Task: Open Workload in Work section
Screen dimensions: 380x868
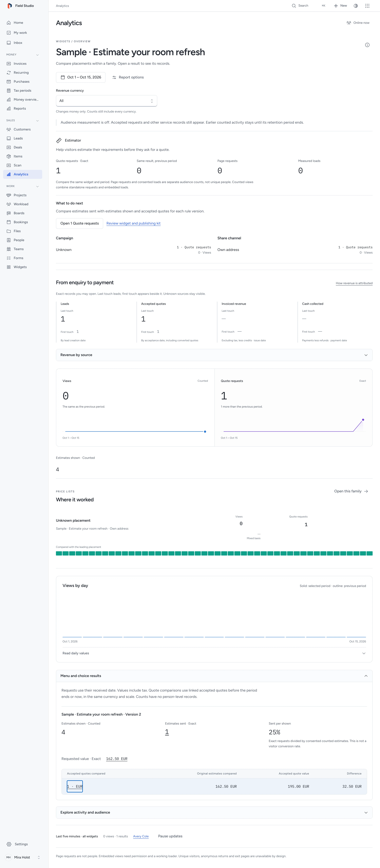Action: pyautogui.click(x=23, y=204)
